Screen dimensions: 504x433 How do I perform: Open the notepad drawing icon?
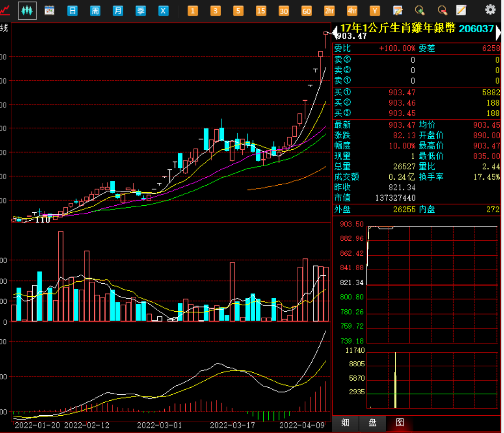pos(462,10)
